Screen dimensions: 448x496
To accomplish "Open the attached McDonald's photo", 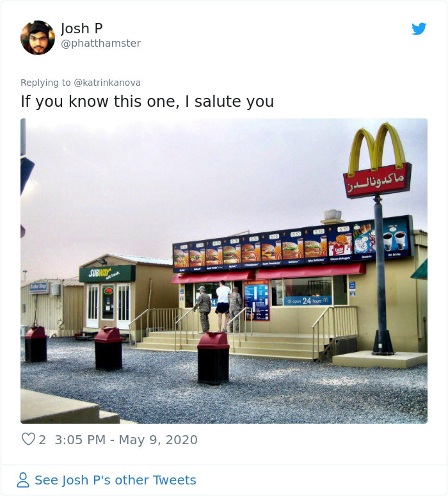I will pyautogui.click(x=224, y=271).
